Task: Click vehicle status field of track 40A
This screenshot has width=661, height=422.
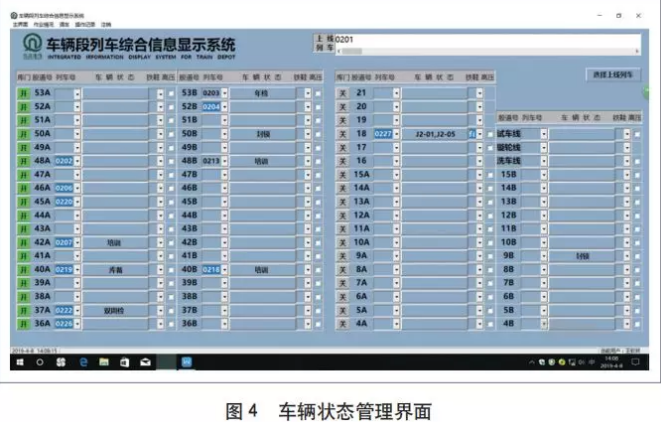Action: [116, 270]
